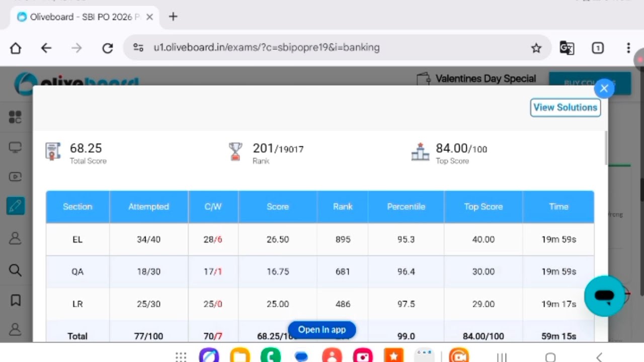Screen dimensions: 644x362
Task: Click EL score value 26.50
Action: [278, 239]
